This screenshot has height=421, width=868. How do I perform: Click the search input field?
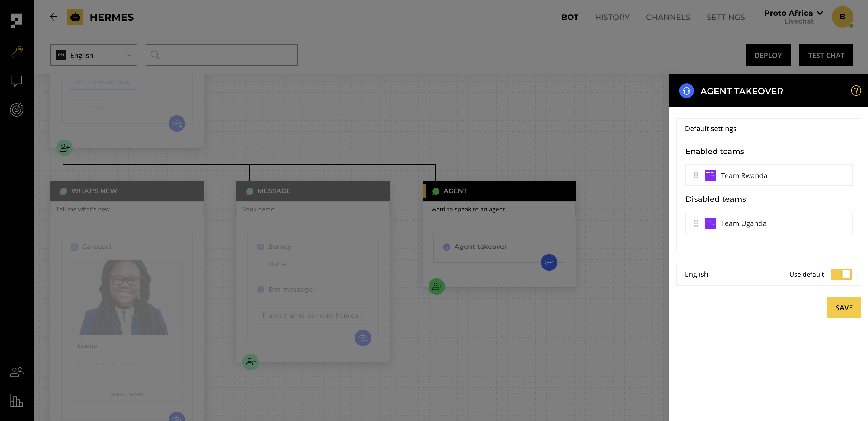pyautogui.click(x=226, y=55)
